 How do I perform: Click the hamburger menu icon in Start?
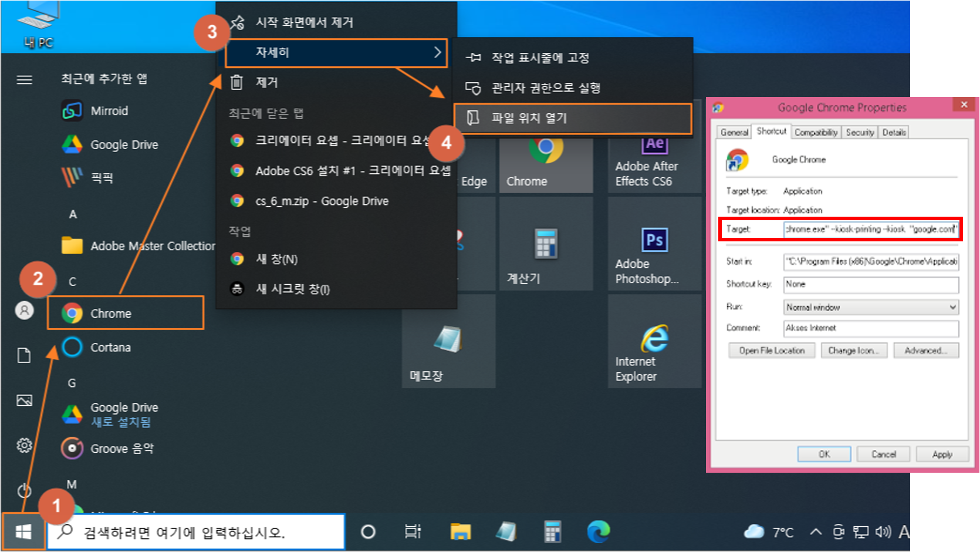tap(24, 80)
